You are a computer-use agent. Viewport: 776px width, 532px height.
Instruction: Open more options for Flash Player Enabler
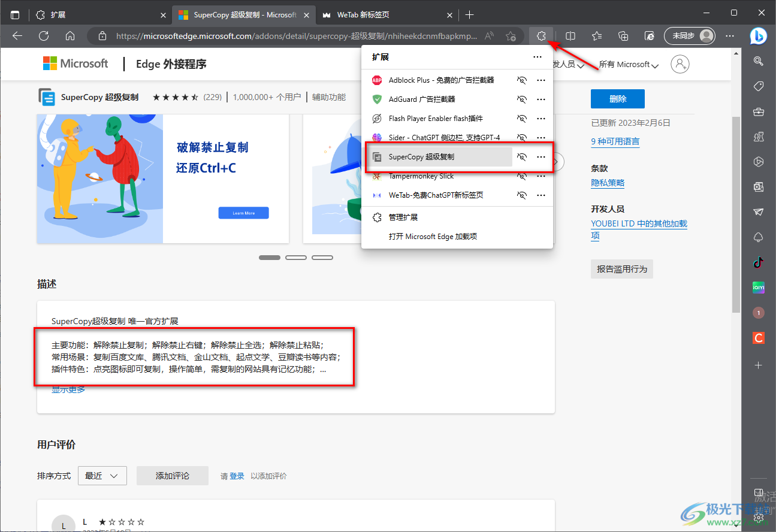pyautogui.click(x=541, y=118)
